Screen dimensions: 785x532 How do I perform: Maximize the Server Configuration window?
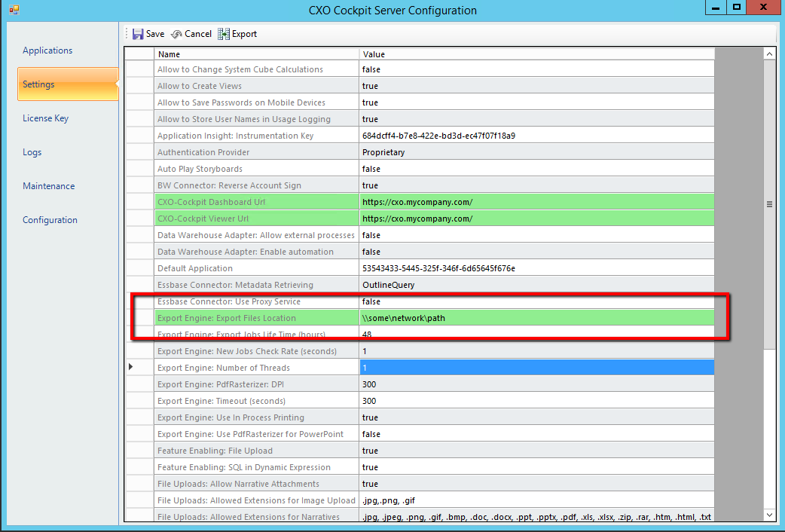click(x=737, y=8)
